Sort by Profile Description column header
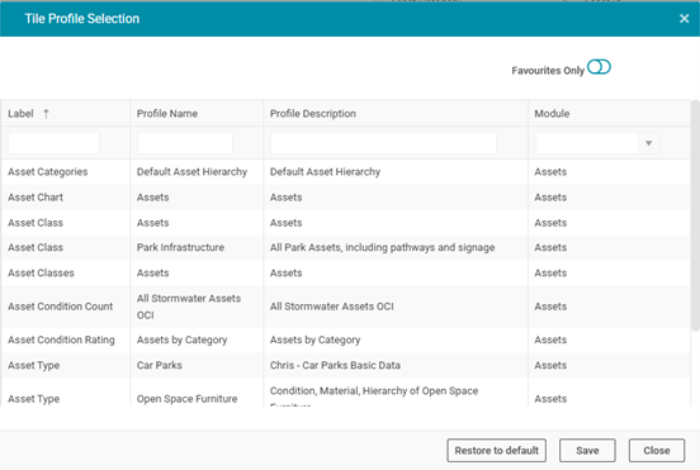This screenshot has height=470, width=700. 313,114
